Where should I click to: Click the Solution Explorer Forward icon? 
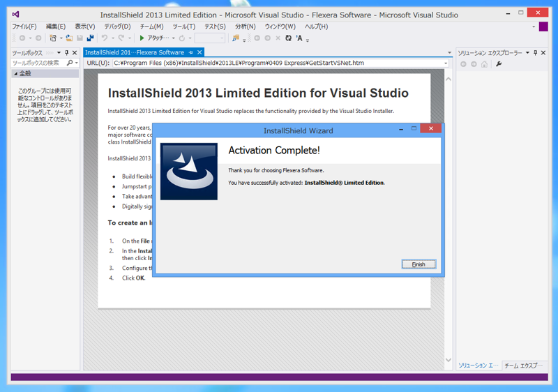474,64
